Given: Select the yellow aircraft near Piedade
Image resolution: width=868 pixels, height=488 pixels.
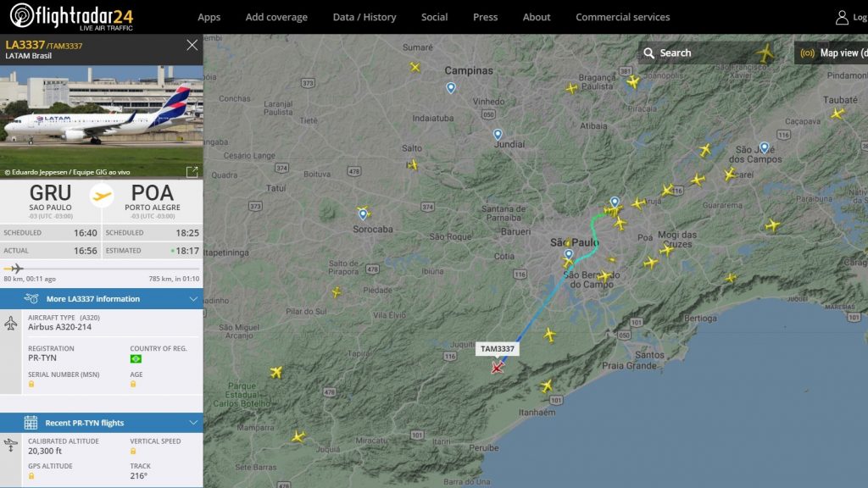Looking at the screenshot, I should coord(337,291).
